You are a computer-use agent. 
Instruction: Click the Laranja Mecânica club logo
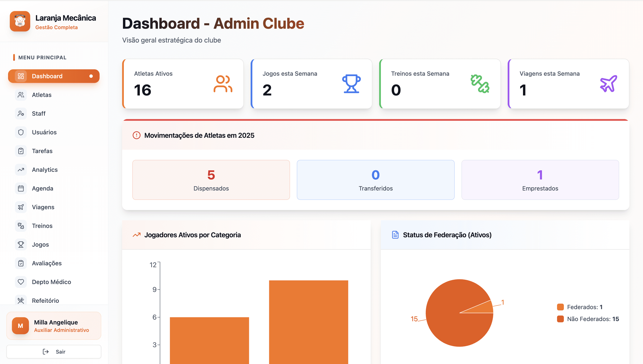pyautogui.click(x=20, y=21)
